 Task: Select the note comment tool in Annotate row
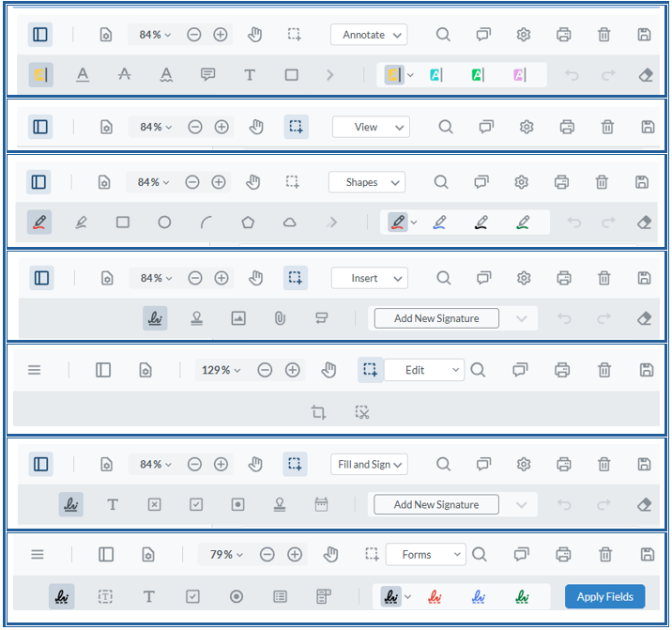tap(207, 74)
